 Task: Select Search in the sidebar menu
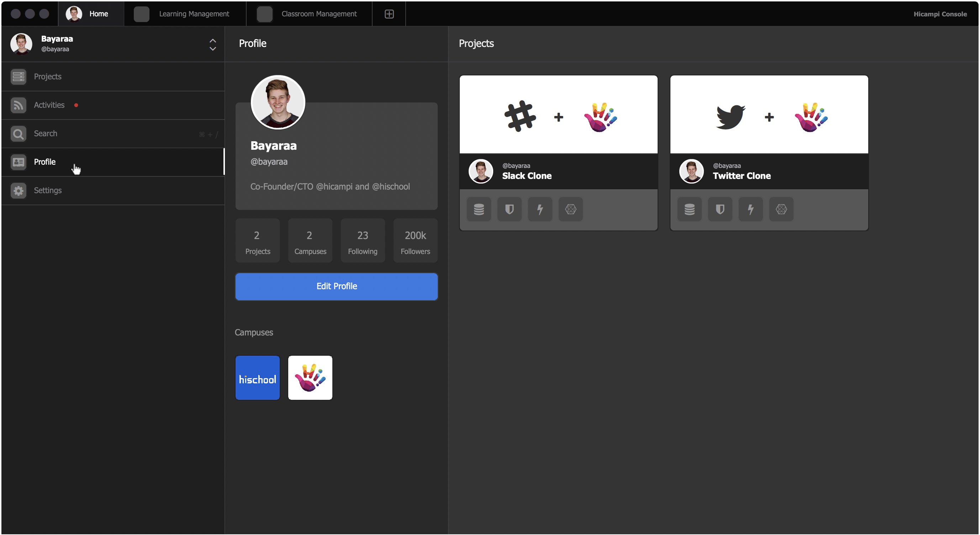pos(45,133)
